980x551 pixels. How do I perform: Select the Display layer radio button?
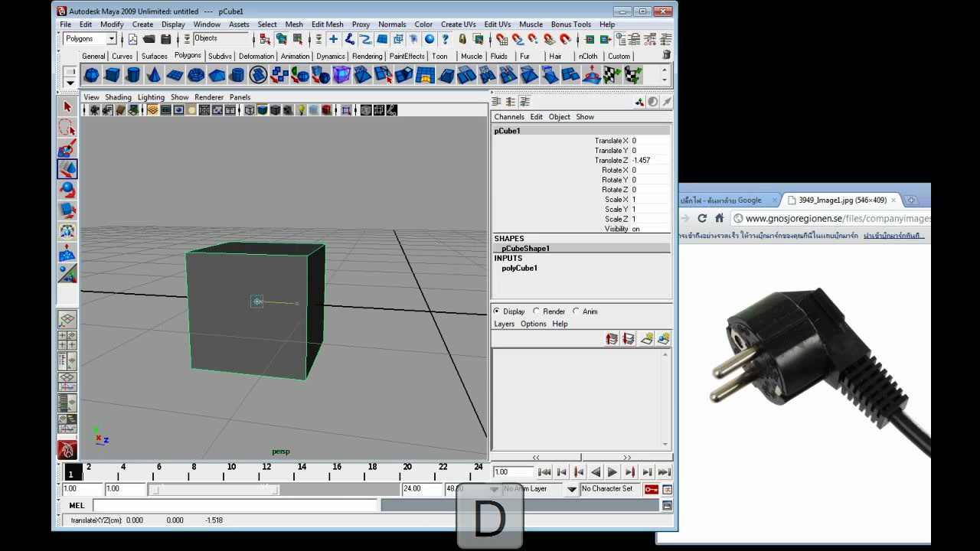tap(497, 311)
